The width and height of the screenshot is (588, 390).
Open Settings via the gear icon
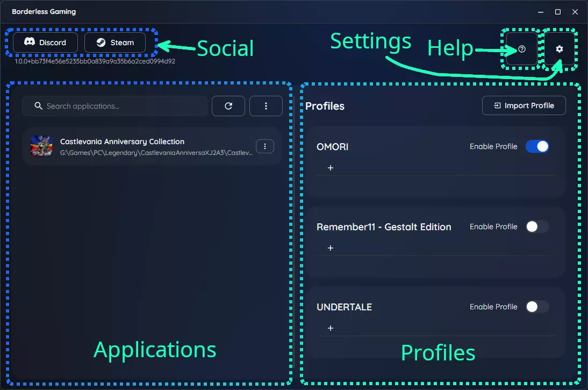click(559, 49)
